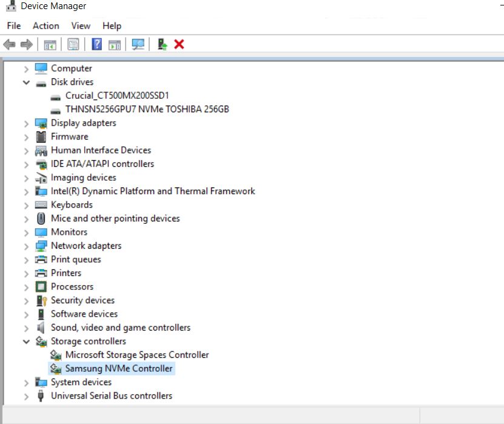The width and height of the screenshot is (504, 424).
Task: Click the Monitors icon
Action: 41,232
